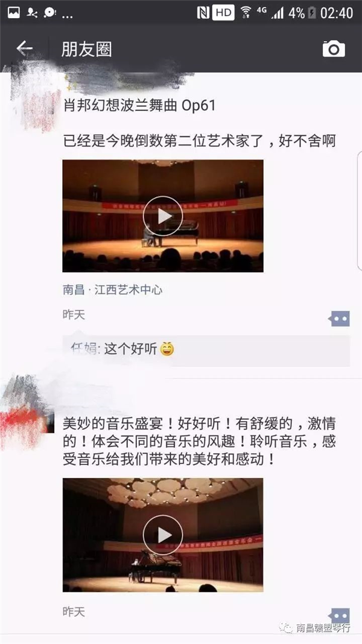The height and width of the screenshot is (644, 362).
Task: Open first post text 肖邦幻想波兰舞曲 Op61
Action: point(139,106)
